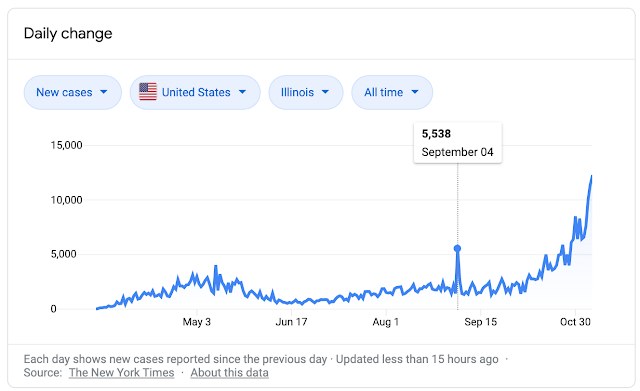Click the Aug 1 axis label
The image size is (640, 391).
coord(386,322)
